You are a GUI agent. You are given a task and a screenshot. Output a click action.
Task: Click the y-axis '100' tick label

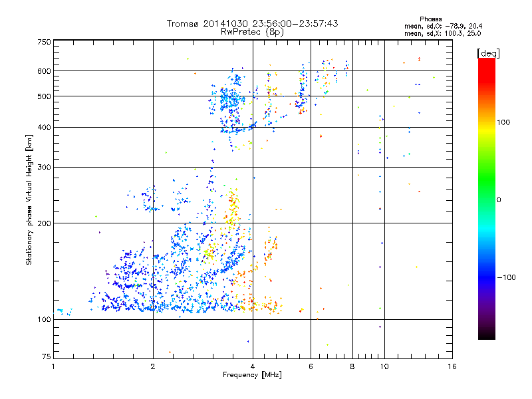pyautogui.click(x=44, y=320)
